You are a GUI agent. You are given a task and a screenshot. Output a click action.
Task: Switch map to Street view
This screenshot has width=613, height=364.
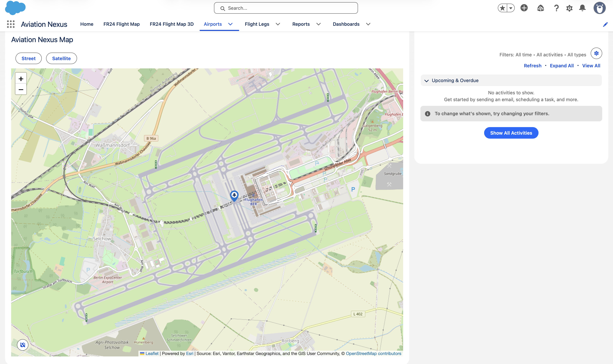point(28,58)
